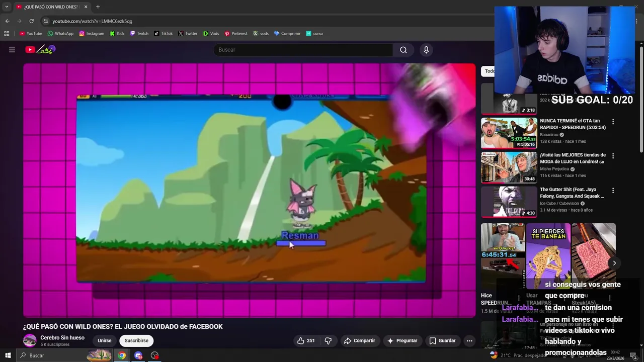
Task: Open tab search dropdown arrow
Action: click(x=7, y=7)
